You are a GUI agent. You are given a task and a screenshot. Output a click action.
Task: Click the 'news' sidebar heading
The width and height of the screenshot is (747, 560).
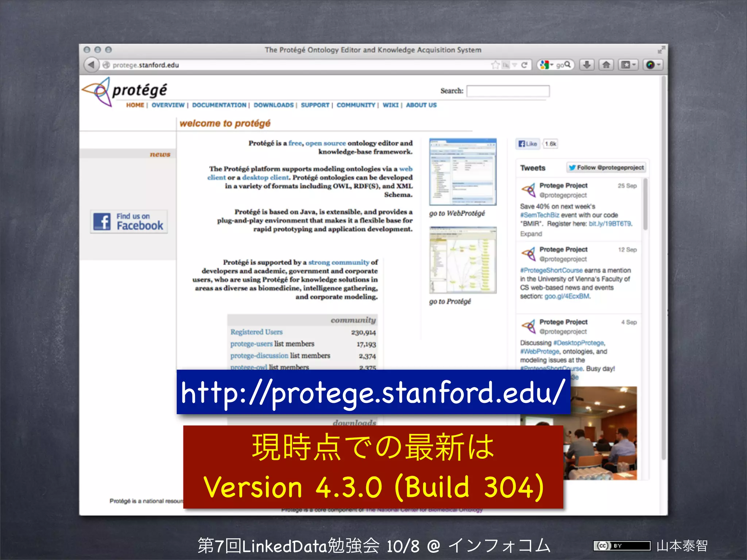(x=160, y=154)
